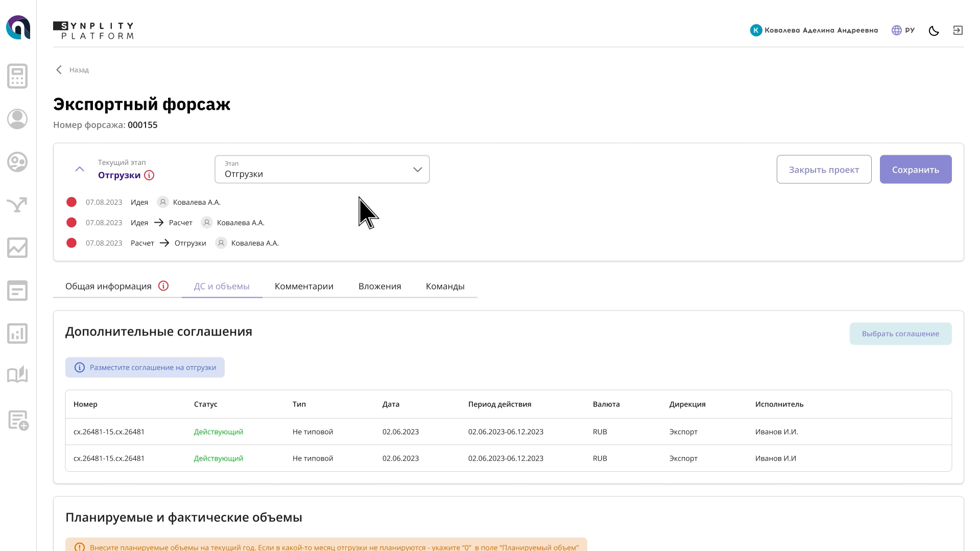Click the info icon next to Отгрузки stage

pyautogui.click(x=149, y=175)
